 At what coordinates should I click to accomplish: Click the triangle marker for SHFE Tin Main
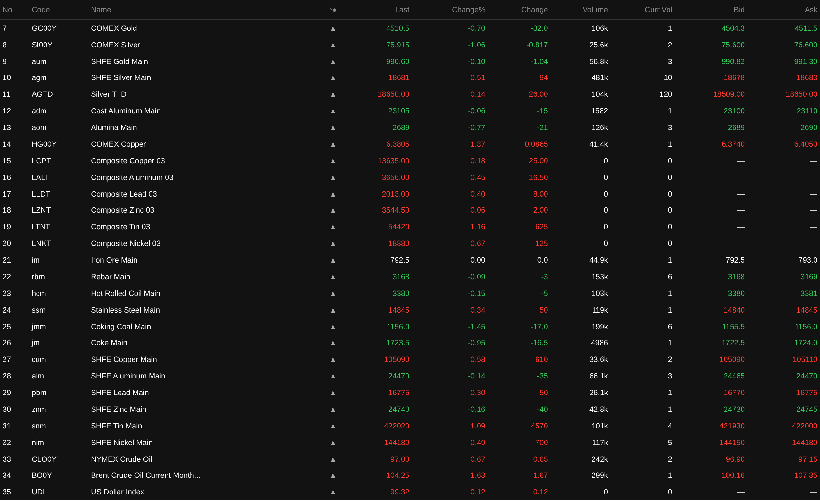pos(333,427)
